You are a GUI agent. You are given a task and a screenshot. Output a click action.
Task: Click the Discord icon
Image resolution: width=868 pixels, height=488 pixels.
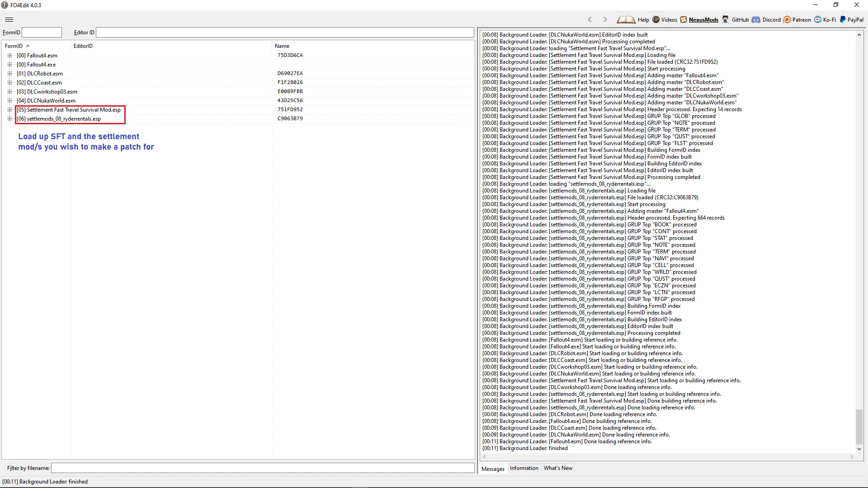pyautogui.click(x=756, y=19)
